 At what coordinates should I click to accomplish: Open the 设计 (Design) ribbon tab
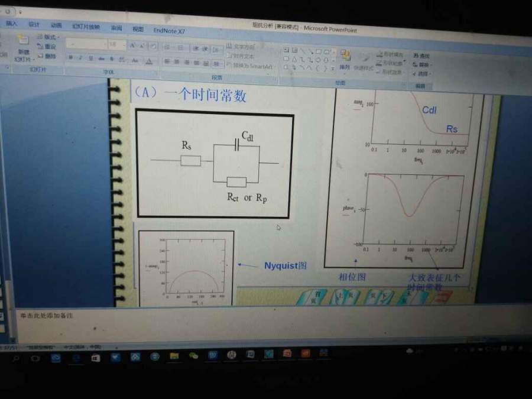pos(34,24)
